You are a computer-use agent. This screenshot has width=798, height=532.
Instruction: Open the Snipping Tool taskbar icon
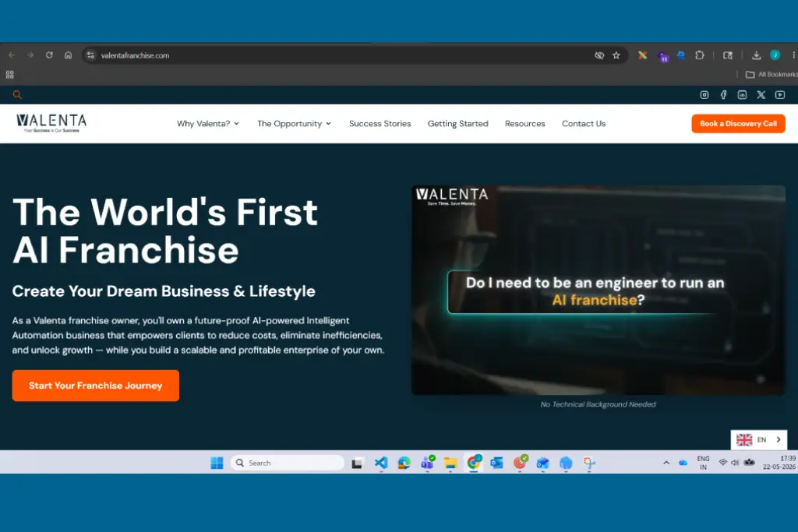click(589, 463)
